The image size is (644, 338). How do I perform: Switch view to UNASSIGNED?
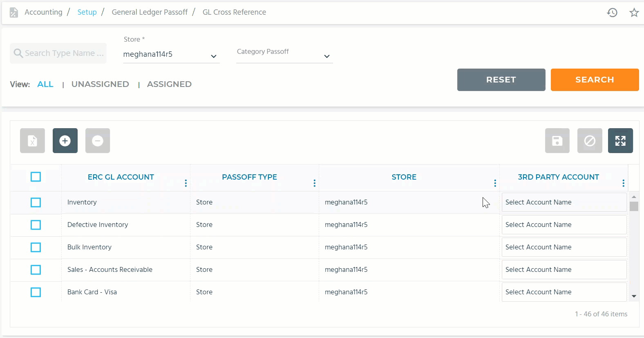(100, 84)
